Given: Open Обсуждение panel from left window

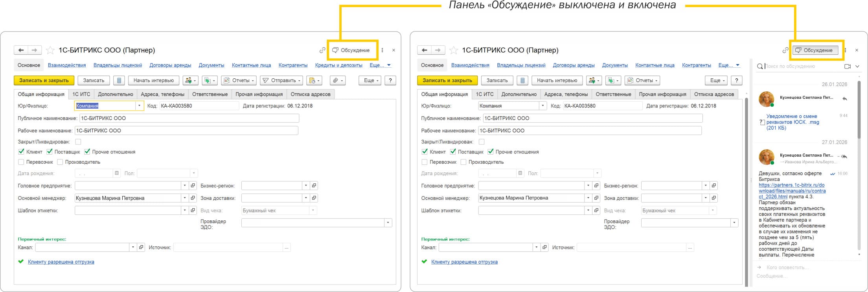Looking at the screenshot, I should tap(351, 50).
